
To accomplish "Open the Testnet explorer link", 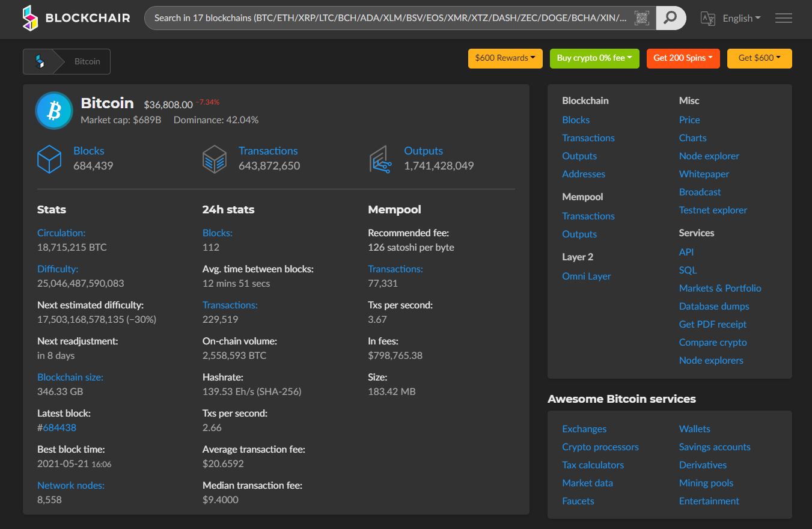I will pos(713,210).
